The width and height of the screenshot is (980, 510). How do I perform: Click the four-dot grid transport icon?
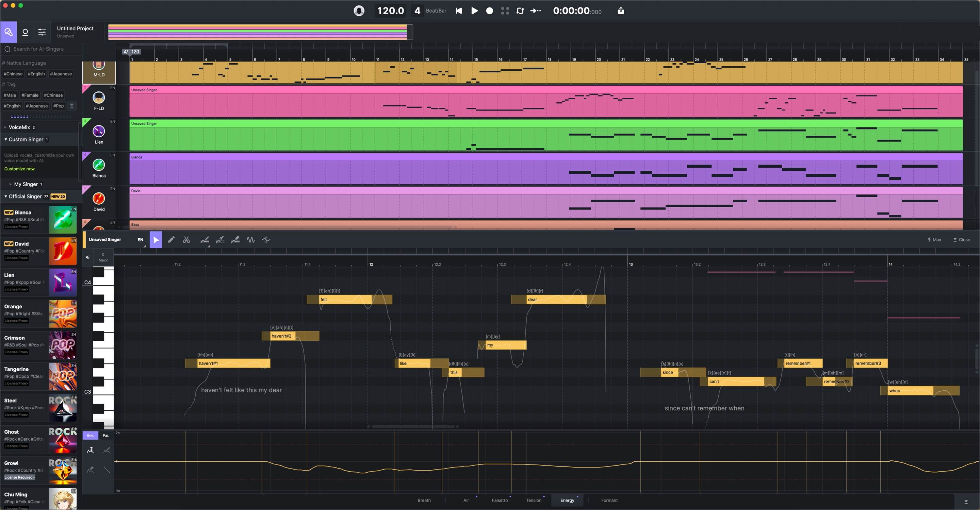coord(505,11)
